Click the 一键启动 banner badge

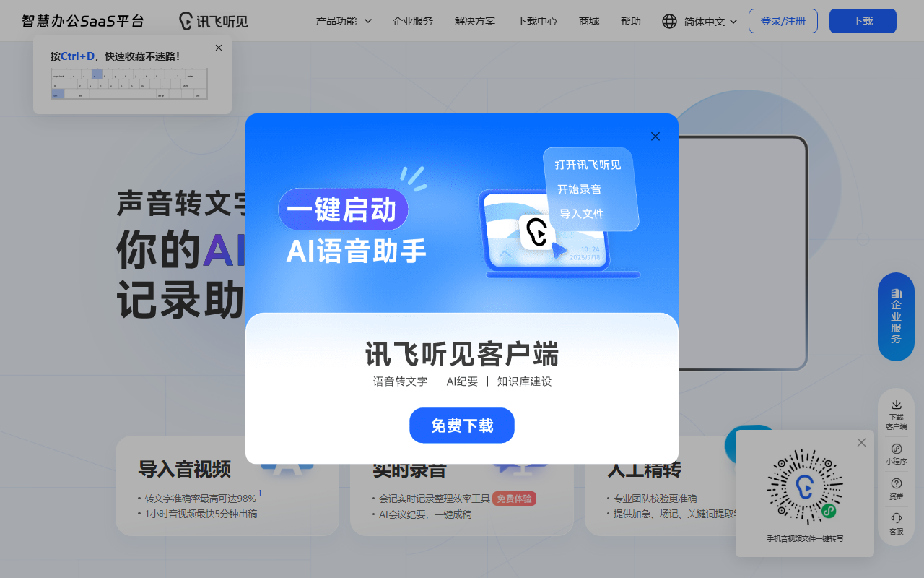[343, 210]
